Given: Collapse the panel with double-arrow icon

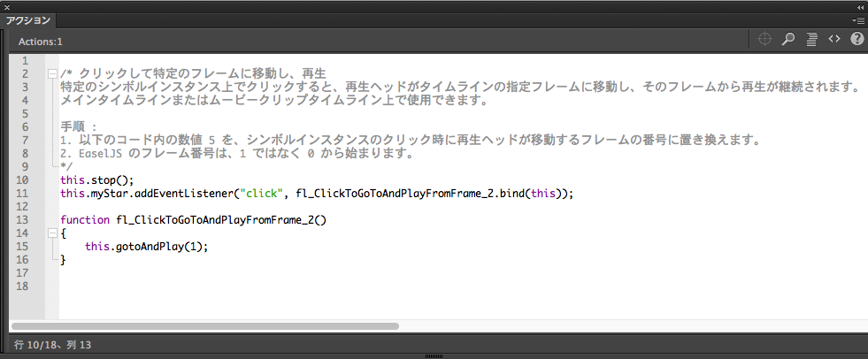Looking at the screenshot, I should (x=860, y=7).
